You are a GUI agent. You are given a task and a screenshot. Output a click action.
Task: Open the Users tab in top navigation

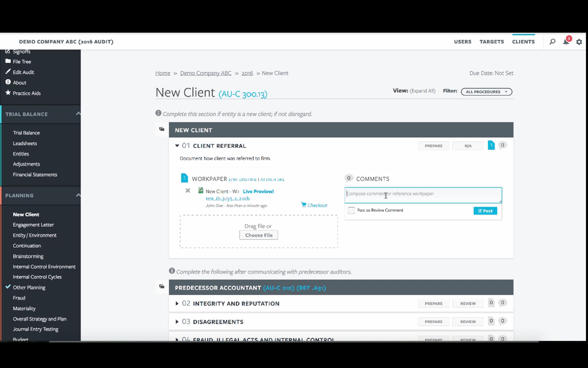tap(463, 42)
